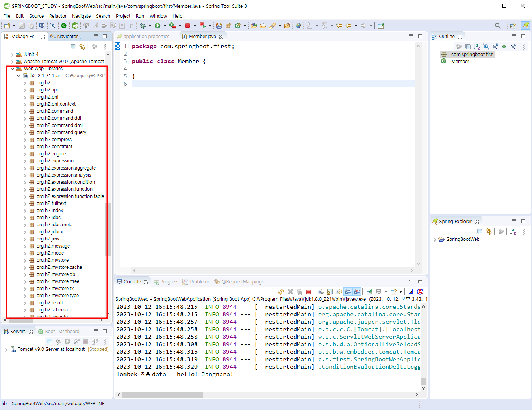Viewport: 532px width, 410px height.
Task: Collapse All in Package Explorer toolbar
Action: 73,47
